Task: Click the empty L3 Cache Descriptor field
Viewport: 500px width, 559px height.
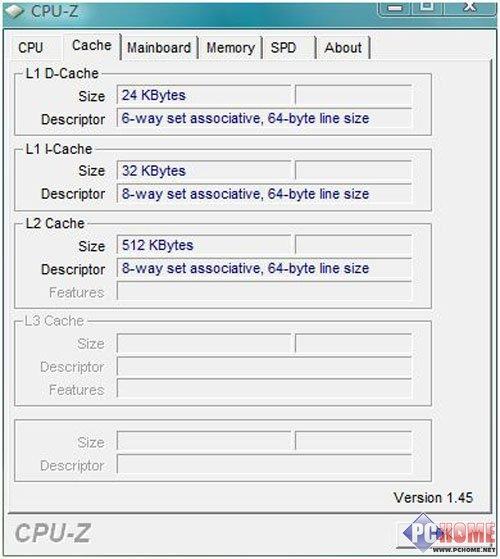Action: click(x=264, y=366)
